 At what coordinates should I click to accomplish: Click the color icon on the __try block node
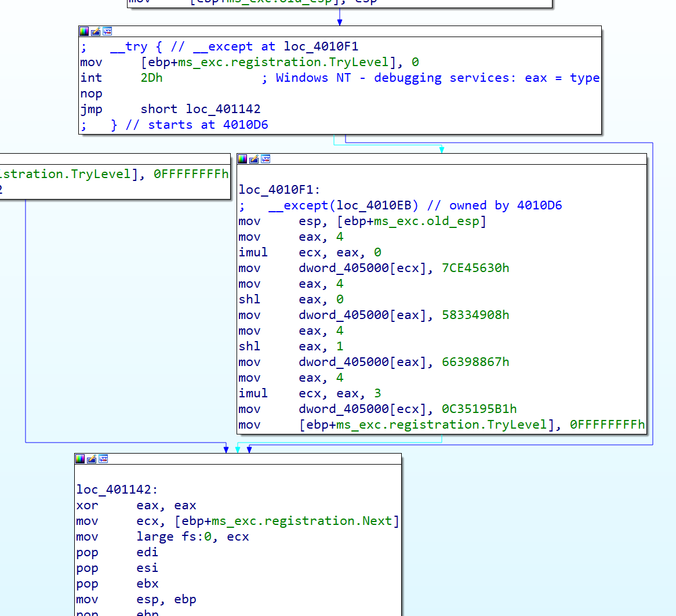click(84, 31)
